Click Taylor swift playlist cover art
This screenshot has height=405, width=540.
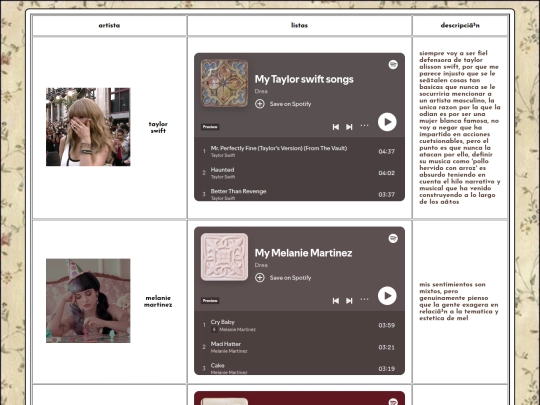coord(224,83)
